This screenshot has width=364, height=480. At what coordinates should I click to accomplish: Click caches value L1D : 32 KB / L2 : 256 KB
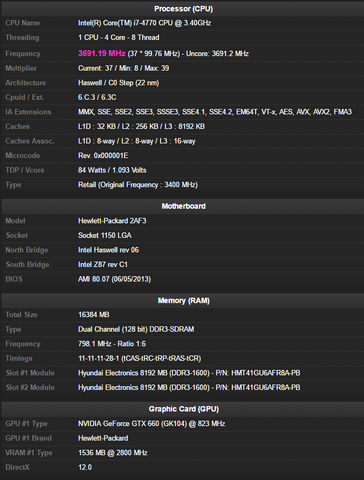pyautogui.click(x=141, y=127)
